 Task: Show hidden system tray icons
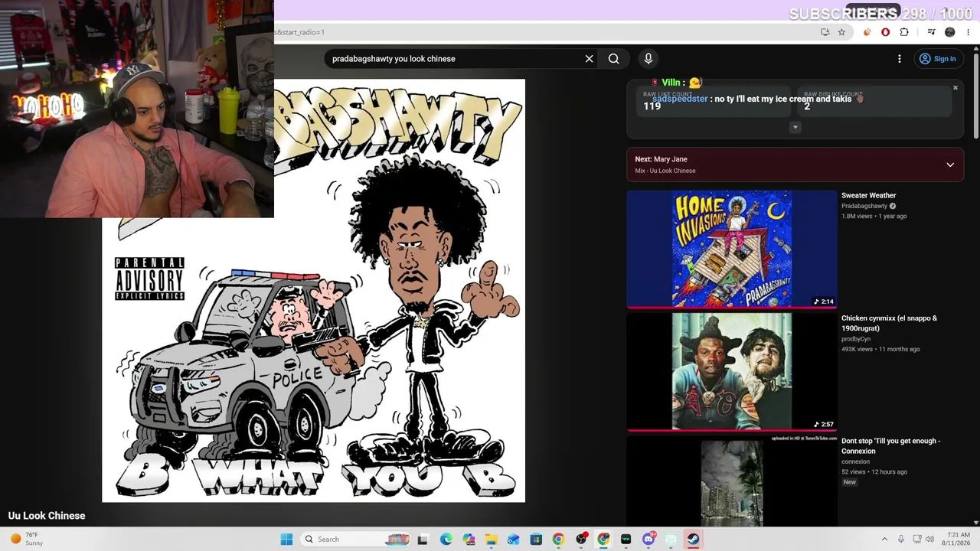tap(884, 540)
